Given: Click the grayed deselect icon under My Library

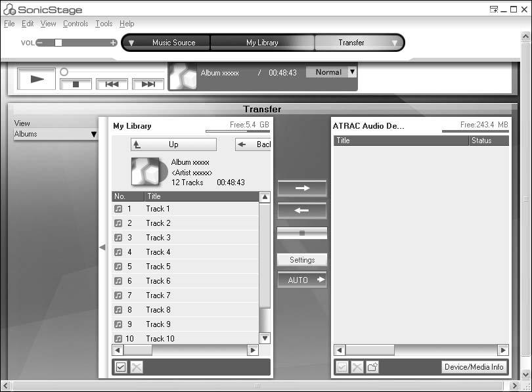Looking at the screenshot, I should 137,367.
